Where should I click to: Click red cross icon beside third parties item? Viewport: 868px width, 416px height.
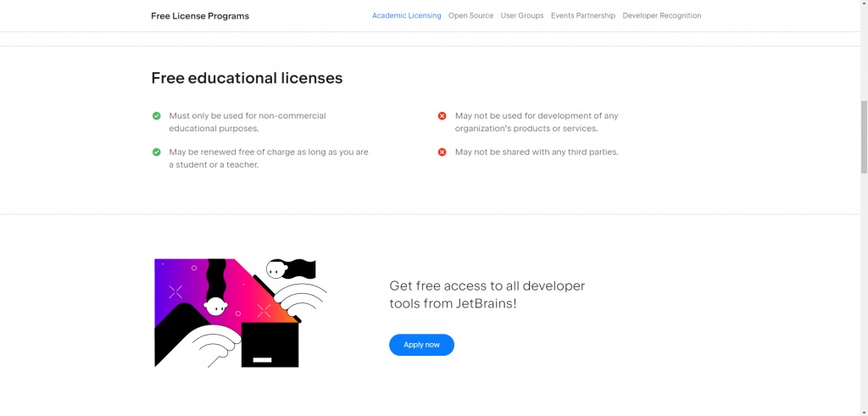pos(442,152)
